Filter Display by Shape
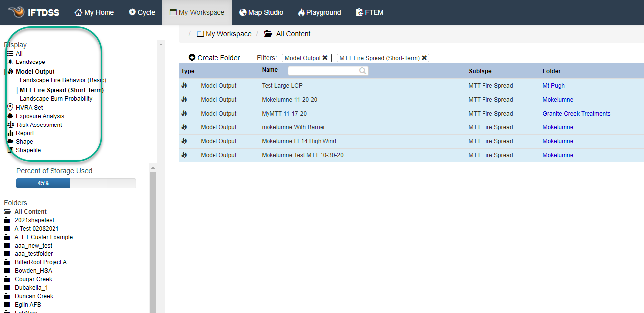The height and width of the screenshot is (313, 644). [20, 142]
